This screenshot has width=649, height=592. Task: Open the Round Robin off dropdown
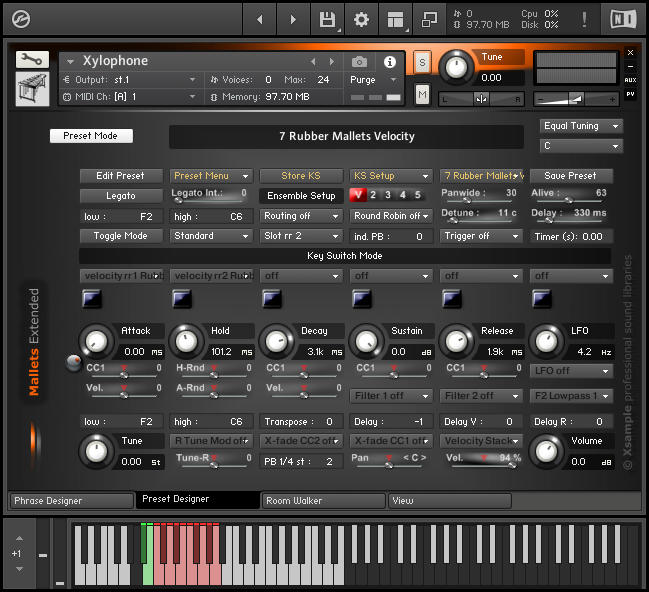[391, 216]
